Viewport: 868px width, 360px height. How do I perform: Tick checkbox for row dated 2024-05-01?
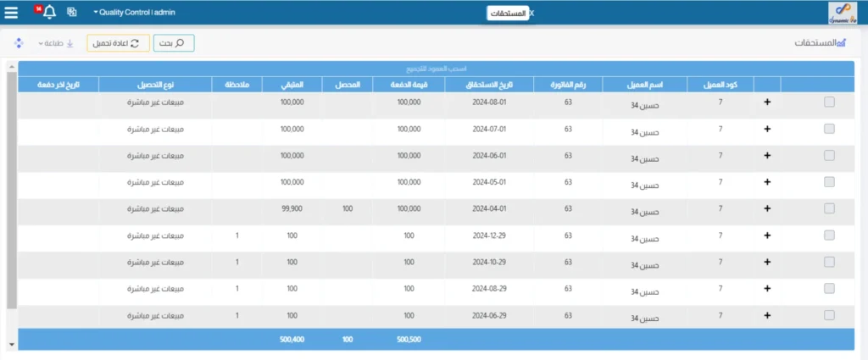tap(829, 183)
